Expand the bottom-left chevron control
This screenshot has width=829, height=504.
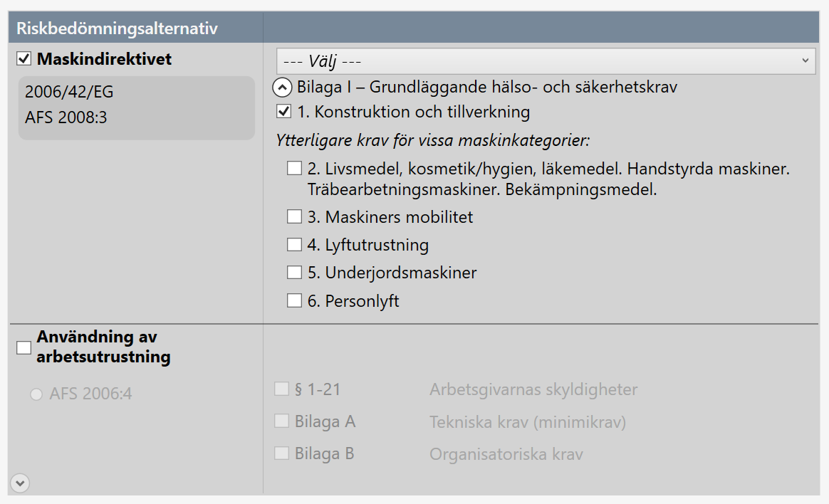click(x=20, y=482)
